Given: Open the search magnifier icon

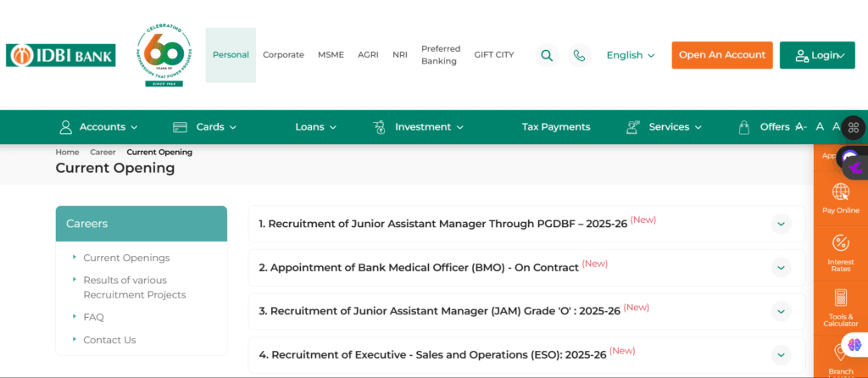Looking at the screenshot, I should pyautogui.click(x=547, y=55).
